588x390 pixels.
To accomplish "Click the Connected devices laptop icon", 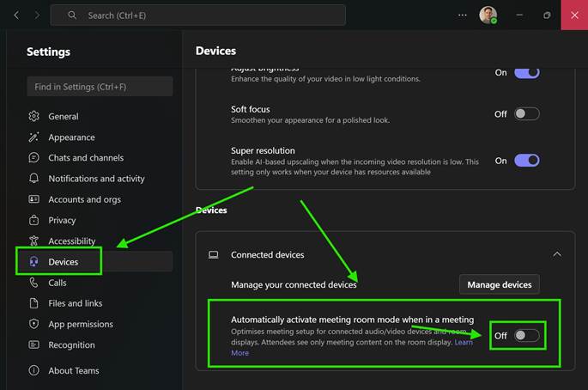I will point(214,255).
